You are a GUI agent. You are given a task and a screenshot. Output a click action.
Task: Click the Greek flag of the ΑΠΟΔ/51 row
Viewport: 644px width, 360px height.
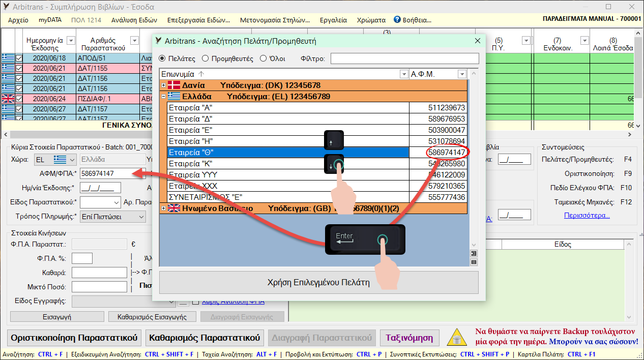pyautogui.click(x=8, y=58)
